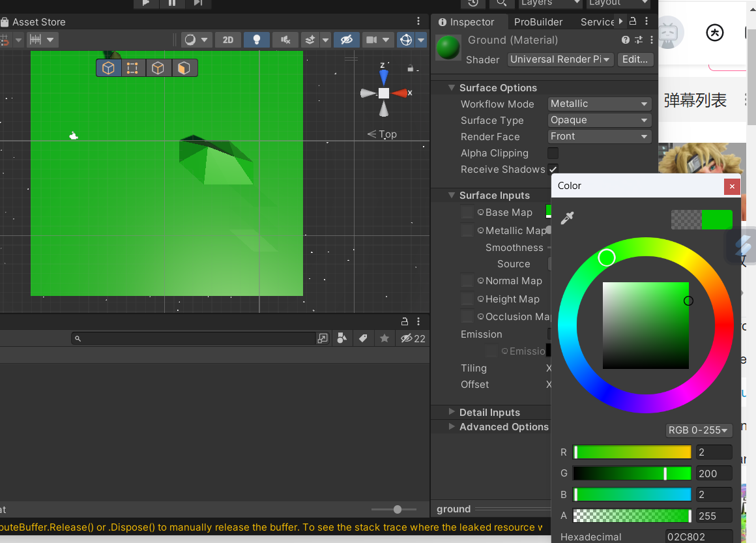Viewport: 756px width, 543px height.
Task: Toggle scene lighting bulb icon
Action: [x=257, y=40]
